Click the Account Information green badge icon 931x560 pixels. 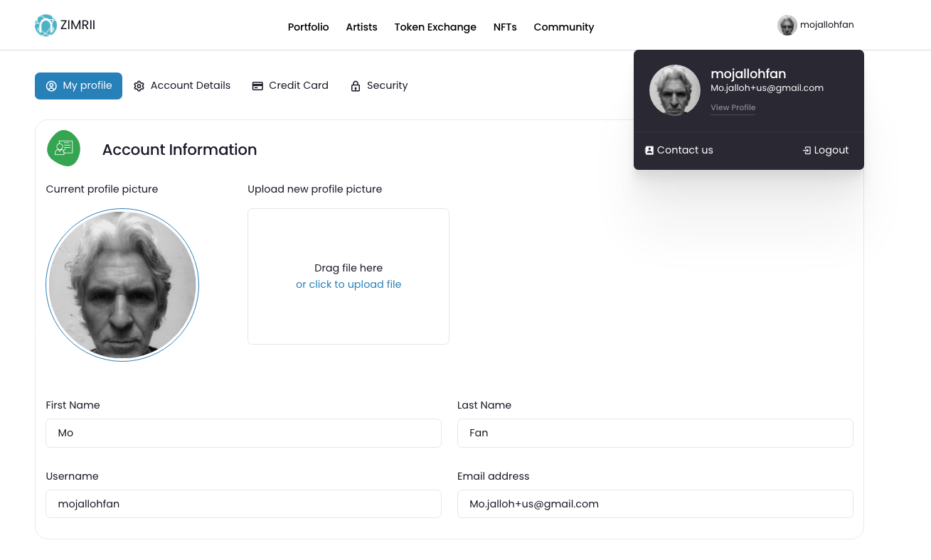coord(64,149)
